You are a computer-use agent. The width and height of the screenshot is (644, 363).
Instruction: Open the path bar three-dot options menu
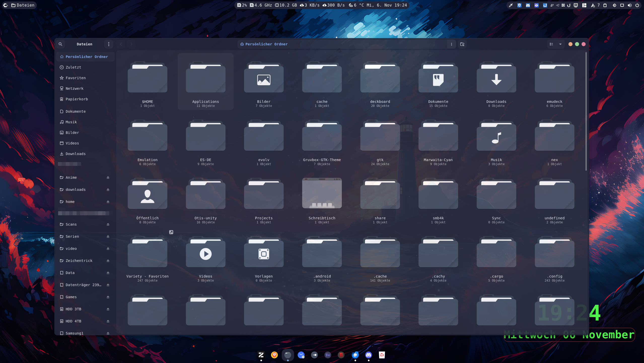tap(451, 44)
